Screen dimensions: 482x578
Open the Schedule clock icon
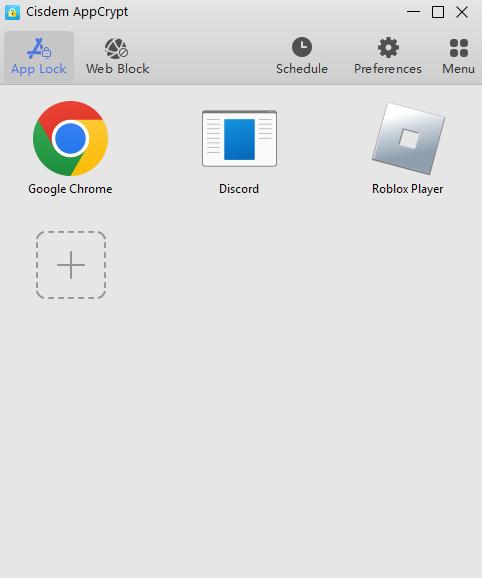point(302,47)
